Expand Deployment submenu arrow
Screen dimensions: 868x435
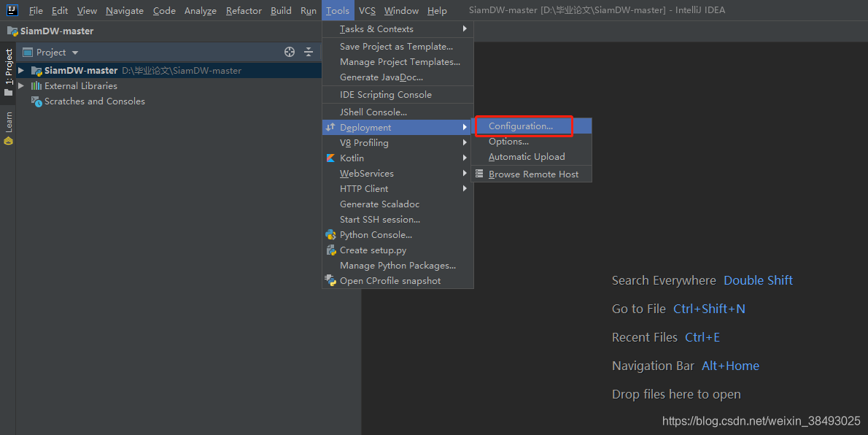465,128
